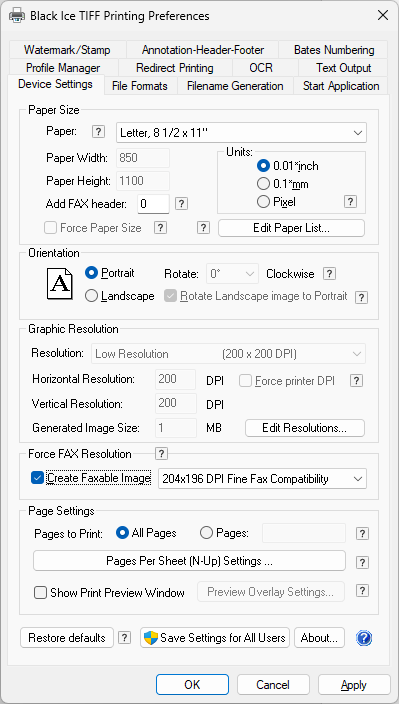
Task: Choose Portrait orientation
Action: [x=91, y=273]
